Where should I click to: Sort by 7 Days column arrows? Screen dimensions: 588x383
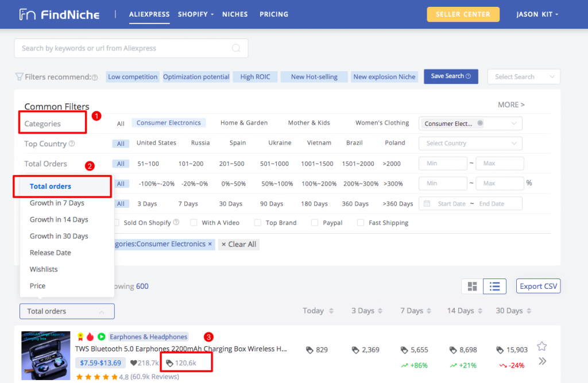click(x=429, y=311)
